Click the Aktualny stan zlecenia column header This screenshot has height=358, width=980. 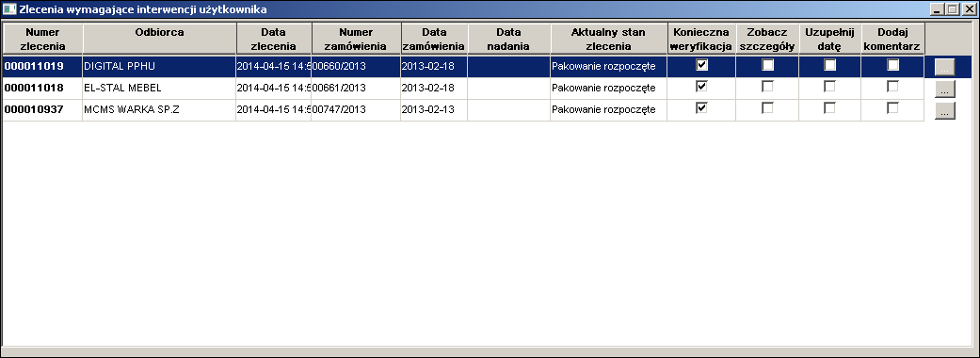609,39
